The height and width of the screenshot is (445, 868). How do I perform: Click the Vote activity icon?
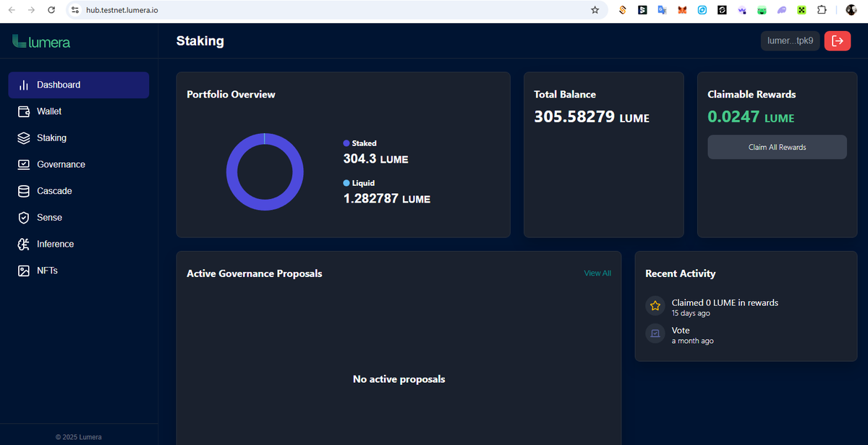click(x=655, y=334)
